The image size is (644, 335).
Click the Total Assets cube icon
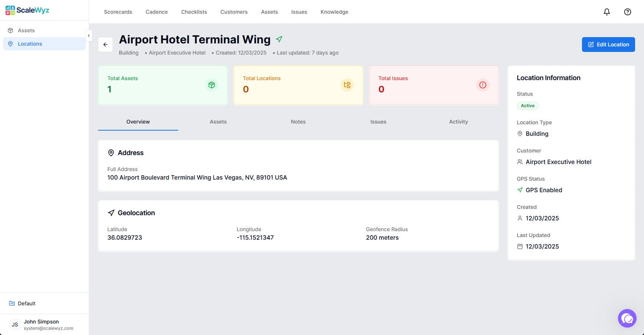(x=212, y=85)
